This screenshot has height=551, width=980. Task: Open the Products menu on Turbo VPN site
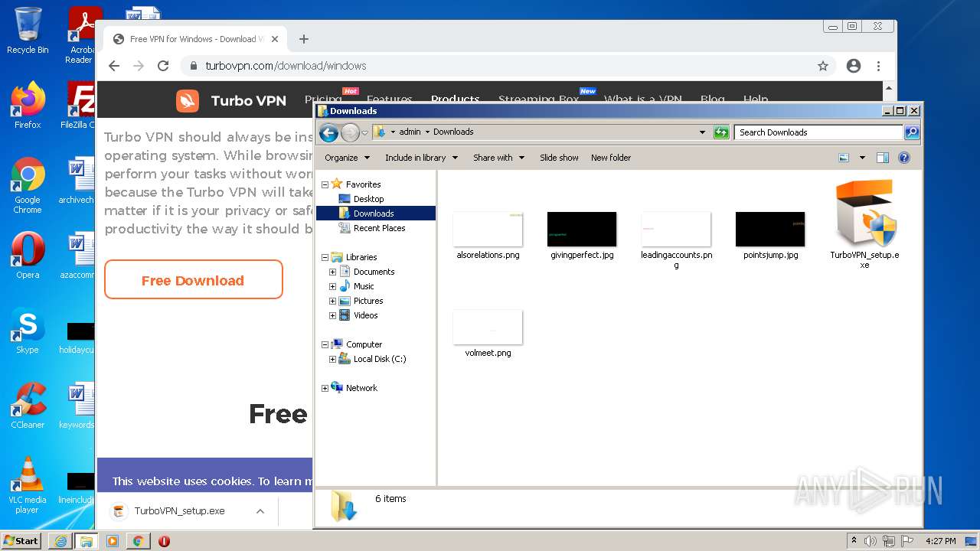(455, 99)
